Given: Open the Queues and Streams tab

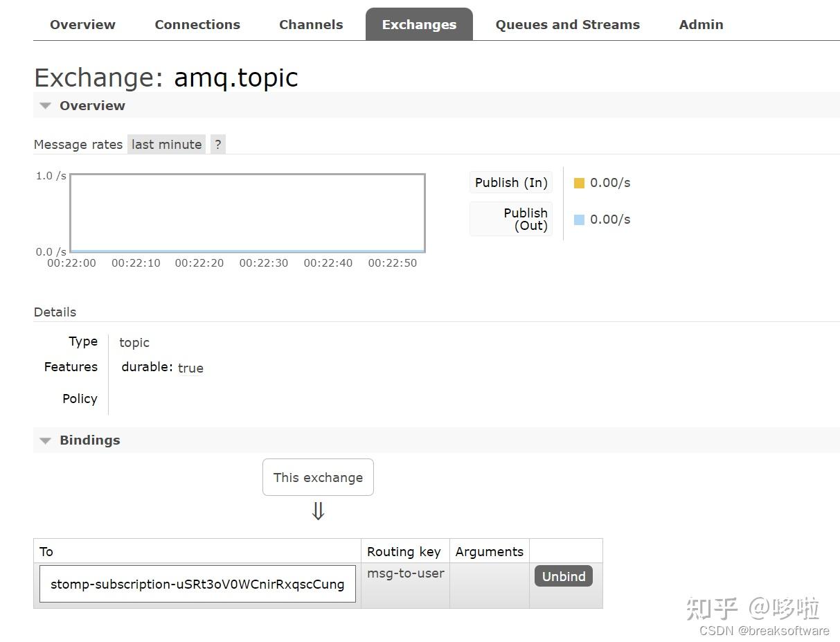Looking at the screenshot, I should (x=567, y=24).
